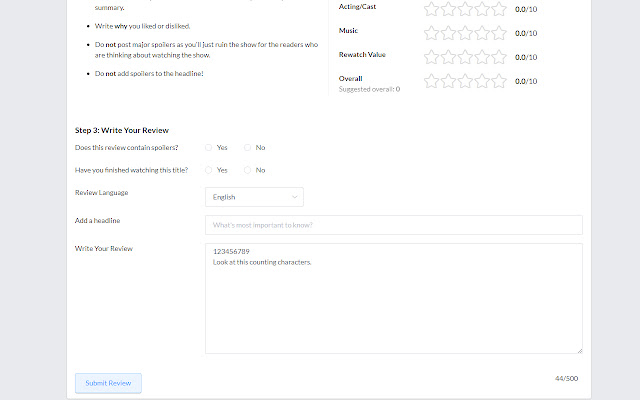Screen dimensions: 640x400
Task: Set Music rating to fifth star
Action: 499,33
